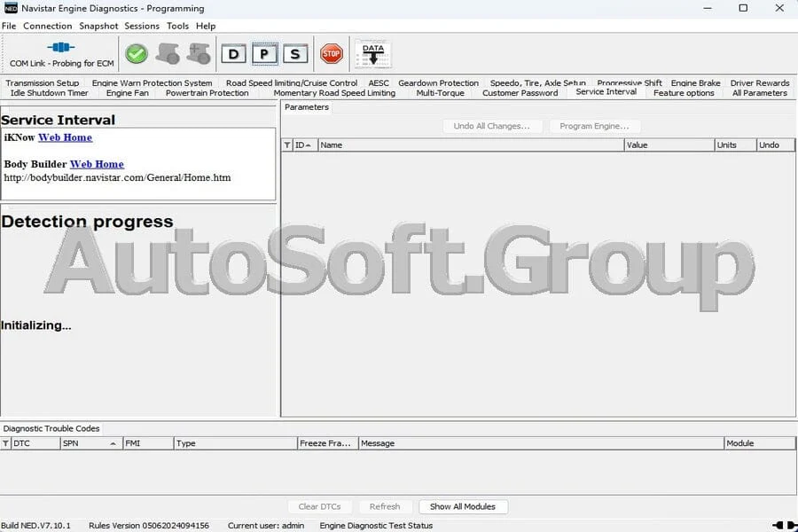
Task: Click the filter icon in Parameters table
Action: coord(287,145)
